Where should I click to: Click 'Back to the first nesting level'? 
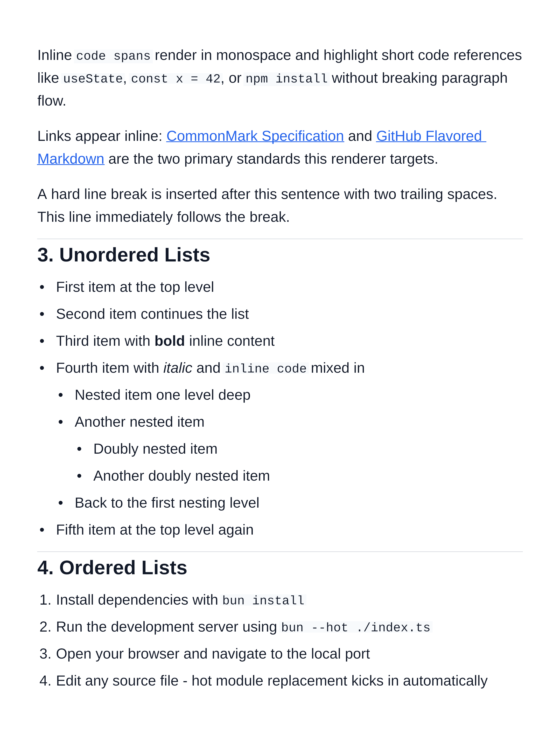167,503
